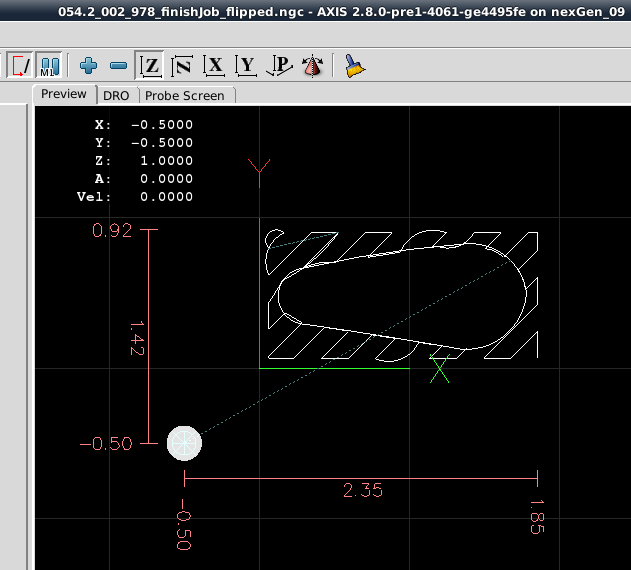Click the 2.35 width dimension label
The image size is (631, 570).
tap(362, 490)
